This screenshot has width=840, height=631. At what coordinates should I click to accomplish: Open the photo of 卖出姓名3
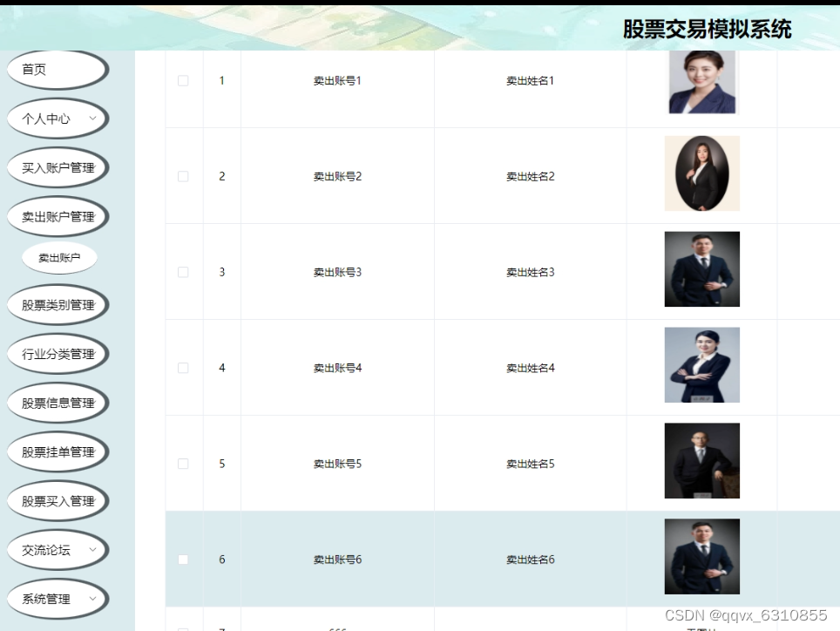coord(701,269)
